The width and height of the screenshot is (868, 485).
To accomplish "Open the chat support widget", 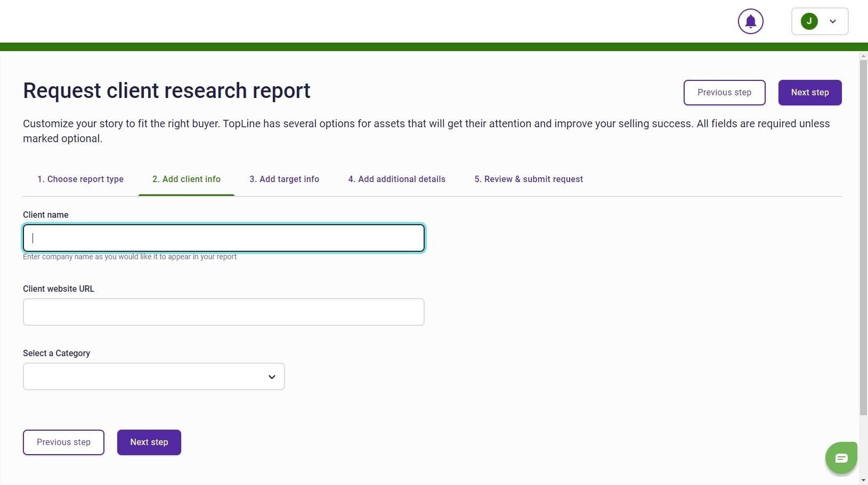I will click(x=841, y=457).
